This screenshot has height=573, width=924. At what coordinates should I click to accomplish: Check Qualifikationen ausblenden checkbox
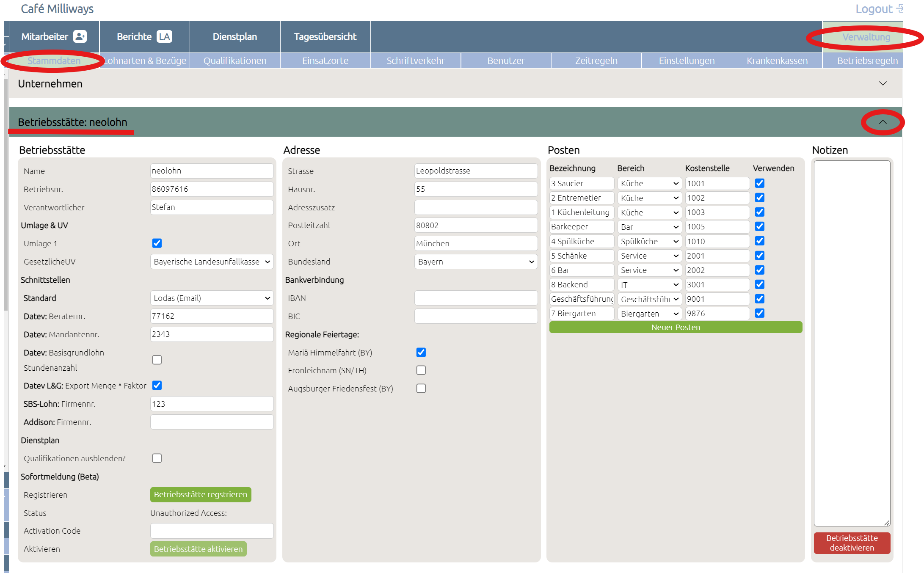coord(157,458)
